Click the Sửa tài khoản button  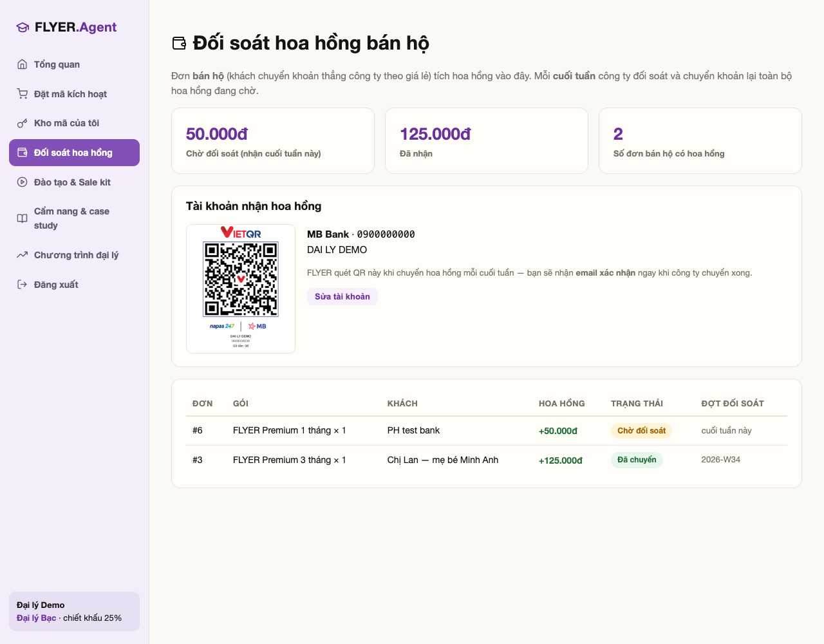342,296
